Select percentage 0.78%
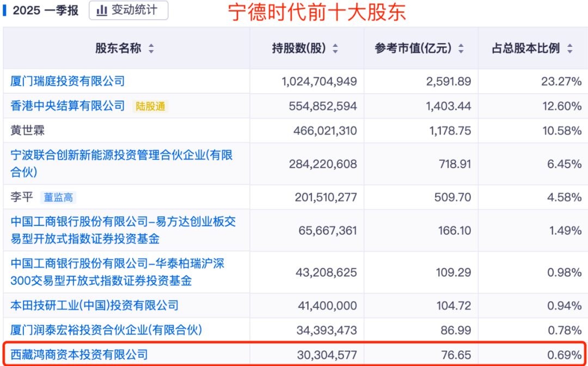The width and height of the screenshot is (588, 366). [565, 331]
